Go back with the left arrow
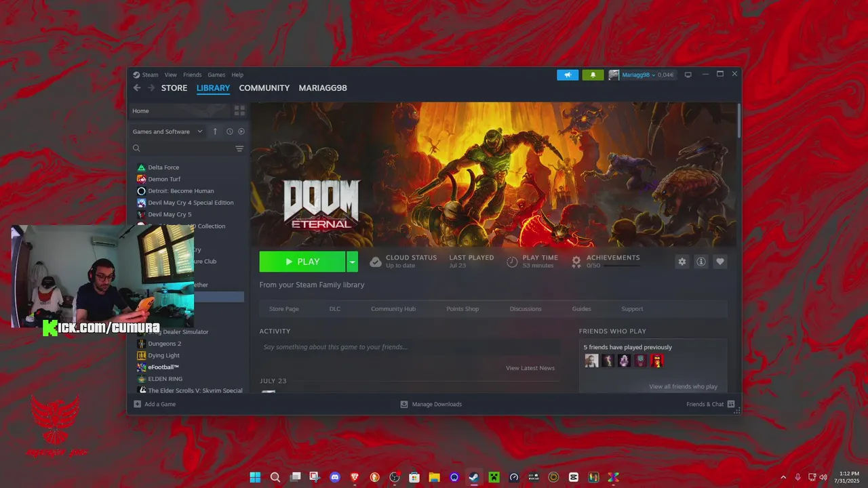Viewport: 868px width, 488px height. pos(137,88)
